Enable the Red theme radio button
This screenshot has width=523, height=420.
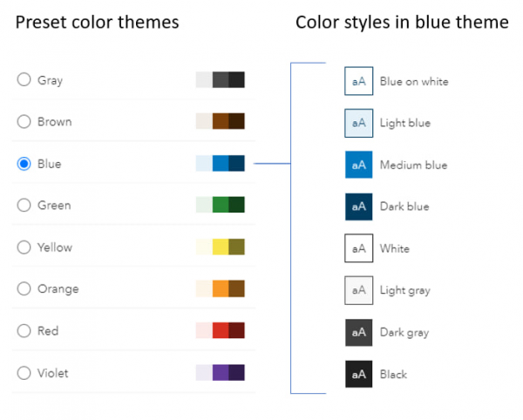24,330
